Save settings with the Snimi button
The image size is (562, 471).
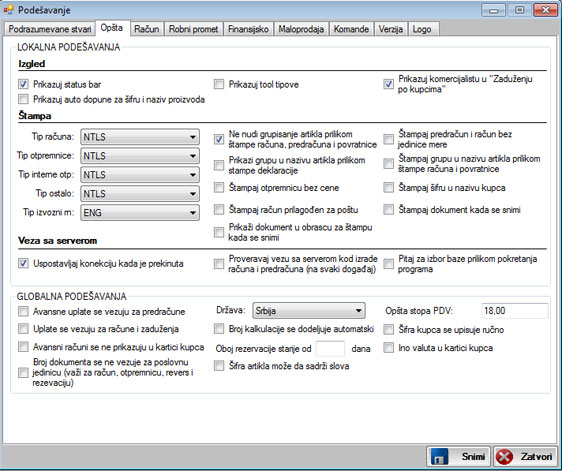click(x=458, y=456)
